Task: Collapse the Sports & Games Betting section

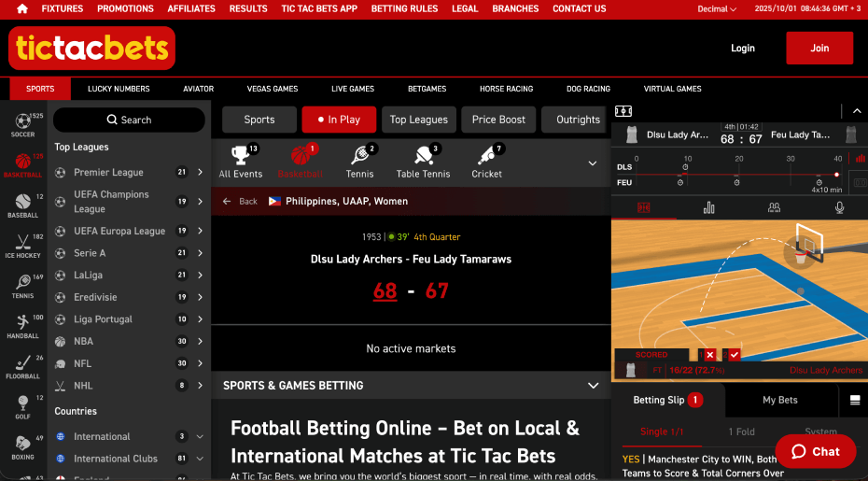Action: 593,385
